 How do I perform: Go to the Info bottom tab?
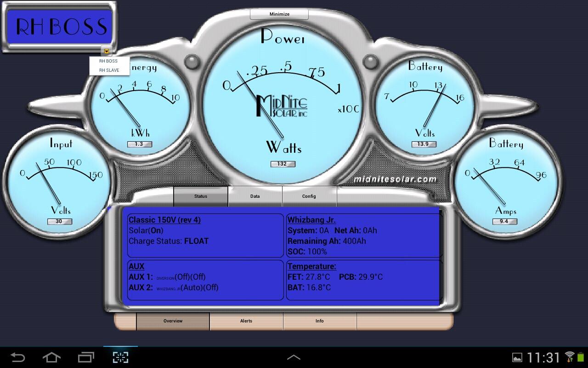pos(320,321)
